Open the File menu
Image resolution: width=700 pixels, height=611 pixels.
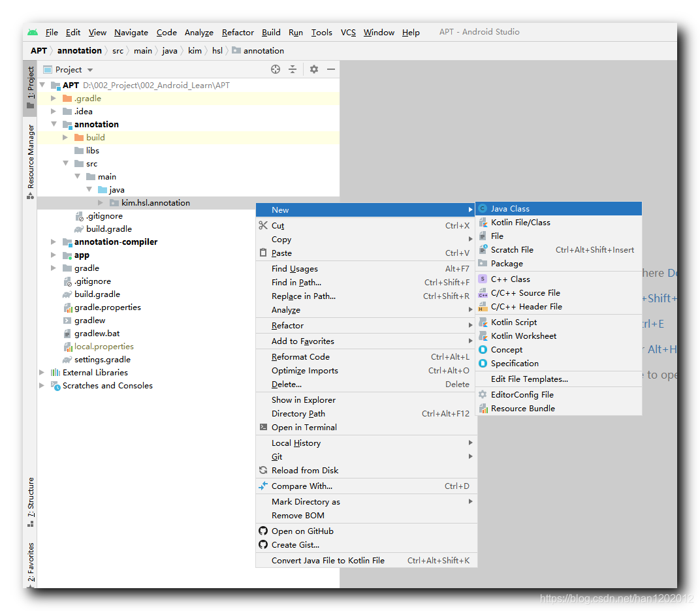click(52, 33)
